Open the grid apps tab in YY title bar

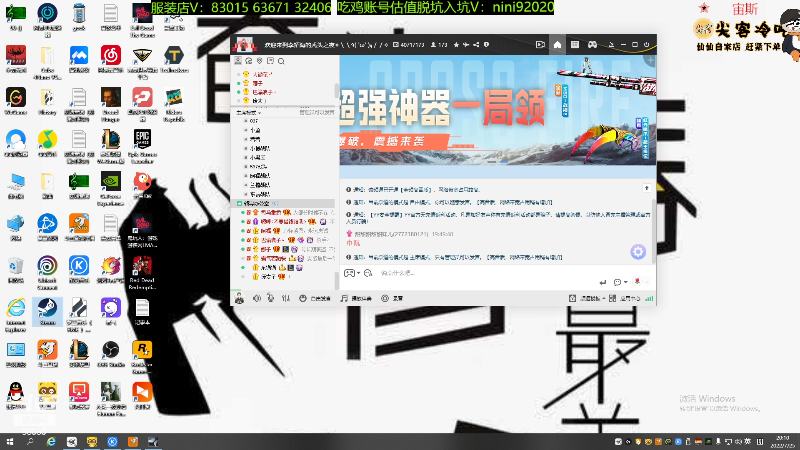(574, 45)
